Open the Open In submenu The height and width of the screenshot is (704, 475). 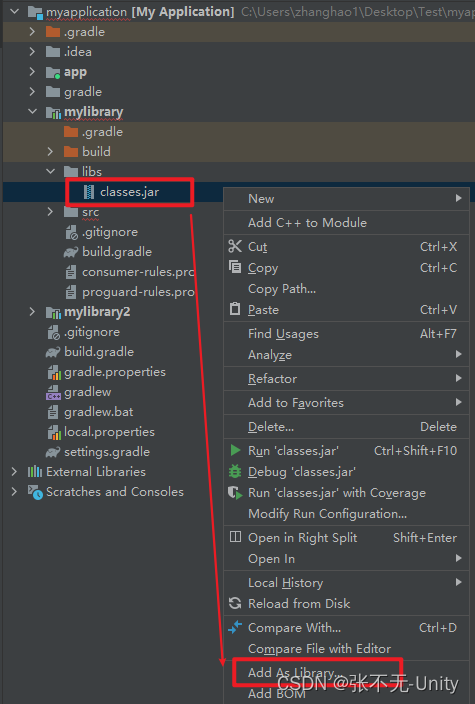point(346,559)
